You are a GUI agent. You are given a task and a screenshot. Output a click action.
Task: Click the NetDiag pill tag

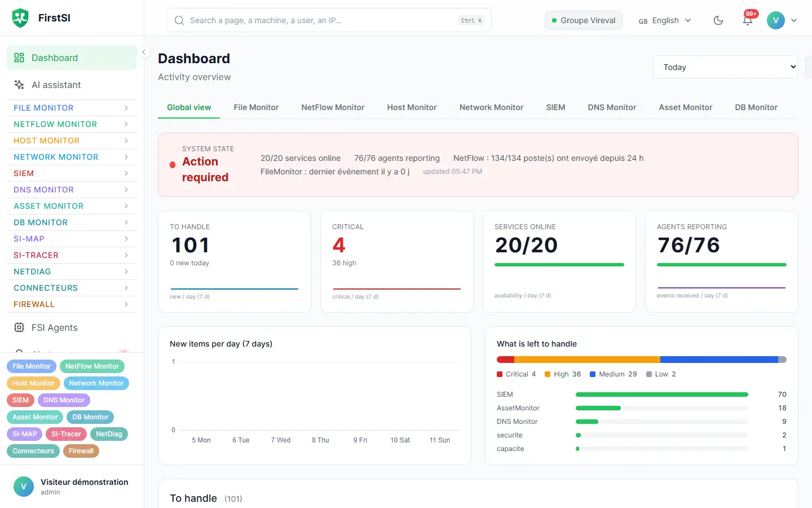pyautogui.click(x=109, y=434)
